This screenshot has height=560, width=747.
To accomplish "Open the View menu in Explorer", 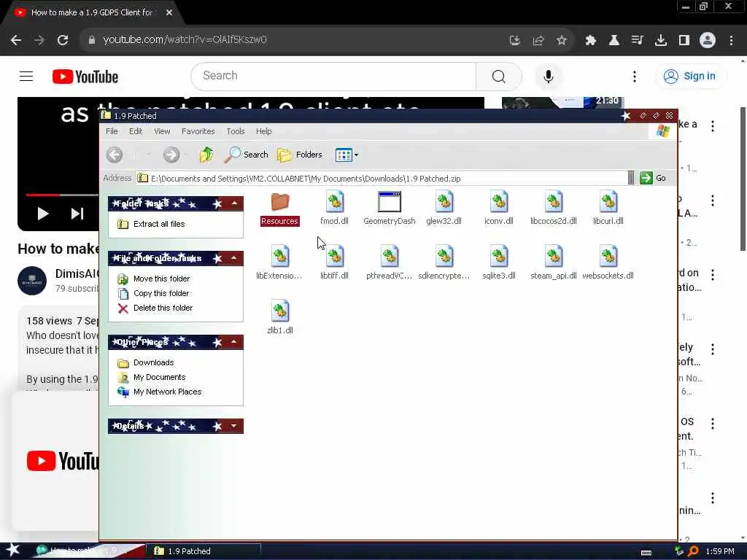I will [x=162, y=131].
